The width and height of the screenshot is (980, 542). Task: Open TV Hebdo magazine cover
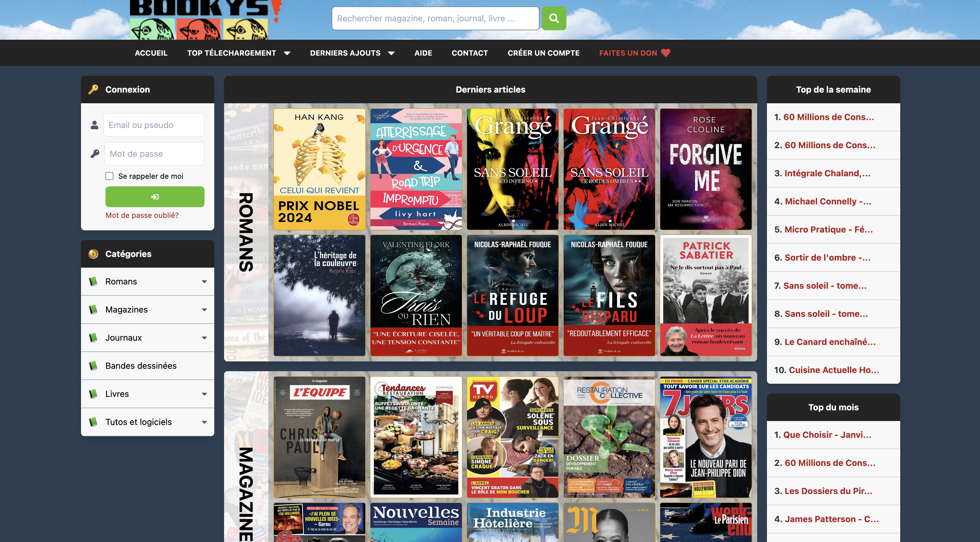[x=512, y=437]
